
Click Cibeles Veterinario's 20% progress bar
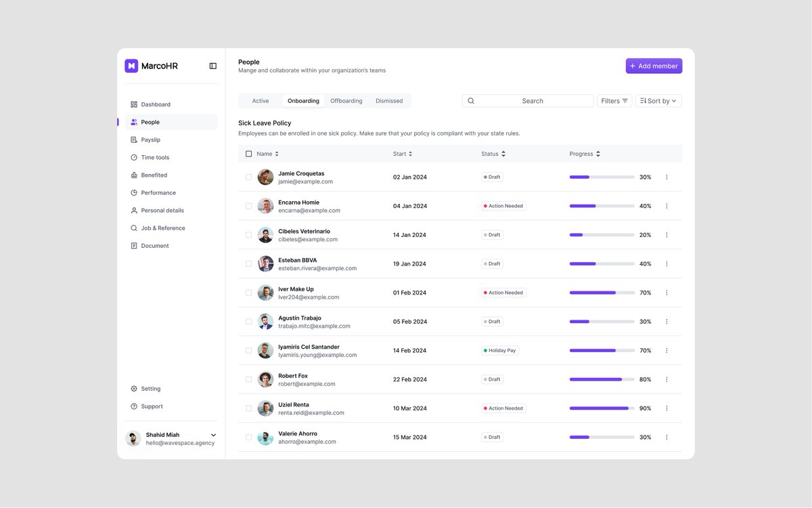coord(602,235)
